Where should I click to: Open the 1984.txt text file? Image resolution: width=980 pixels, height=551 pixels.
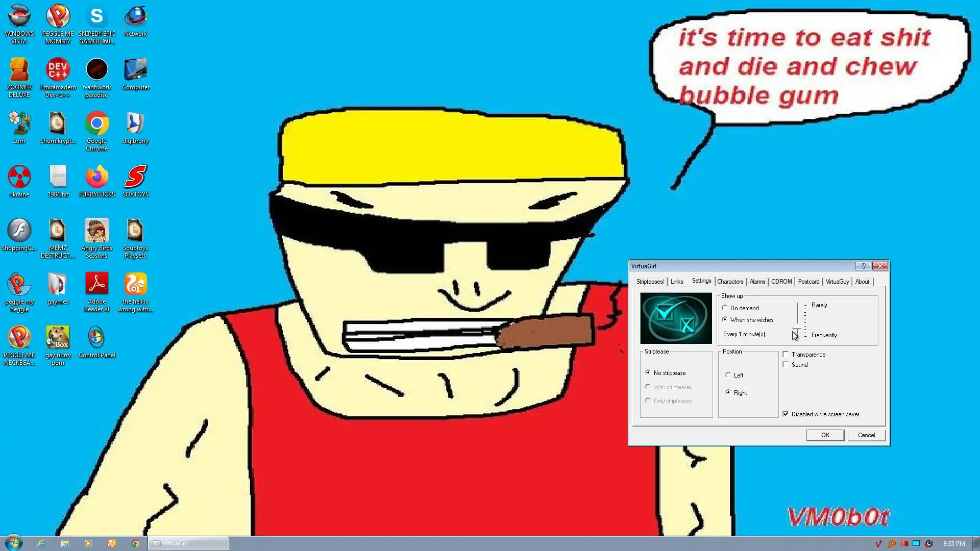(x=58, y=177)
